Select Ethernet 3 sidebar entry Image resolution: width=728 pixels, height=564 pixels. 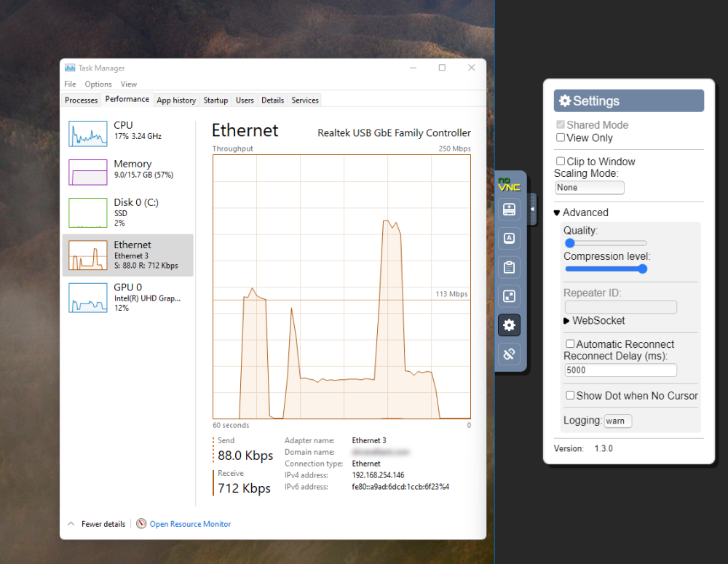(127, 255)
